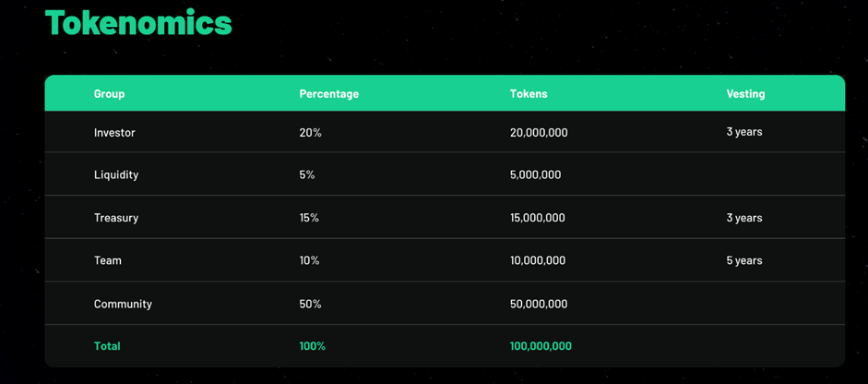This screenshot has height=384, width=868.
Task: Select the 15,000,000 Treasury tokens
Action: pyautogui.click(x=538, y=219)
